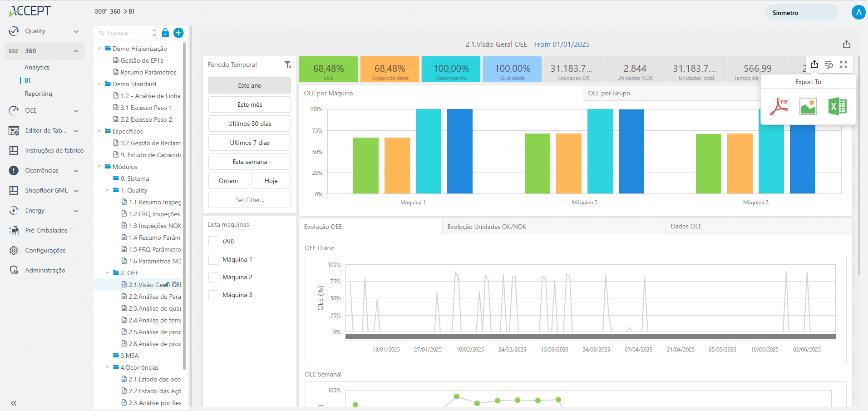Screen dimensions: 868x411
Task: Enable the Máquina 1 filter checkbox
Action: [213, 259]
